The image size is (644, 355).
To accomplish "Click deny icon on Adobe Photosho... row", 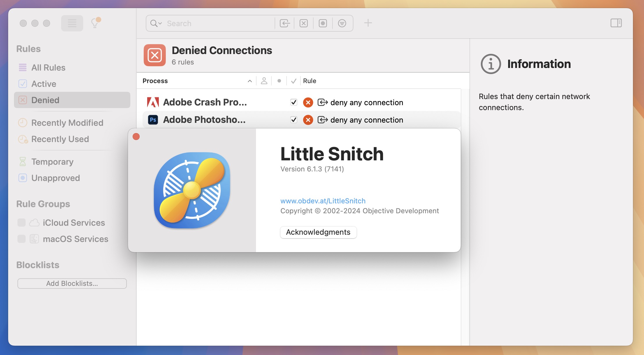I will tap(308, 120).
